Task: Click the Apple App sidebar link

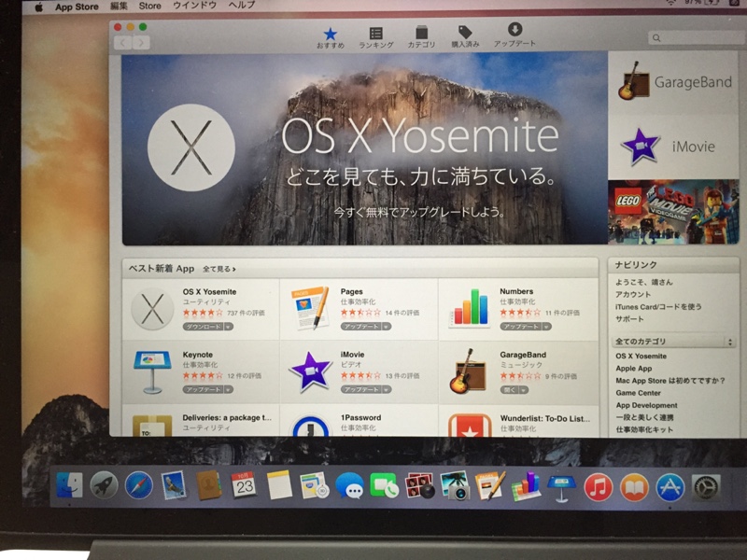Action: 634,369
